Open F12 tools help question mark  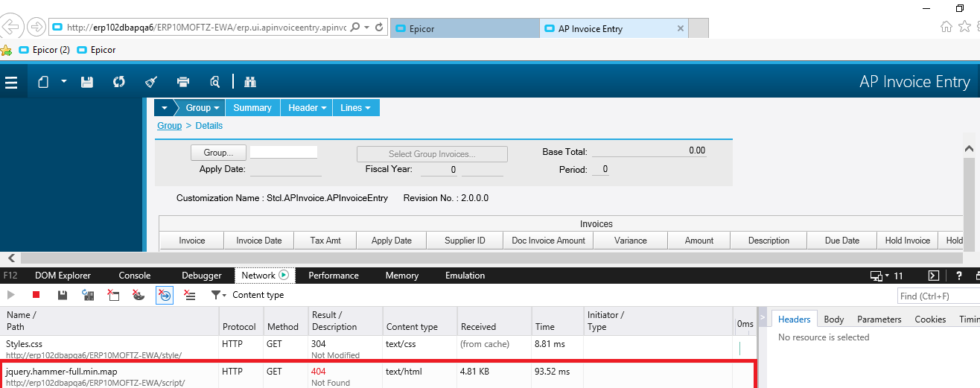(x=958, y=276)
